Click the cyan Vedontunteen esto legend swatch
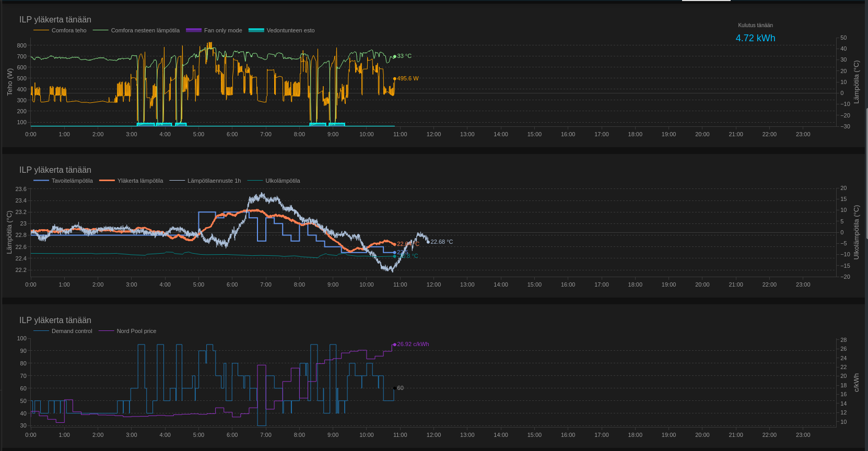 [x=256, y=30]
